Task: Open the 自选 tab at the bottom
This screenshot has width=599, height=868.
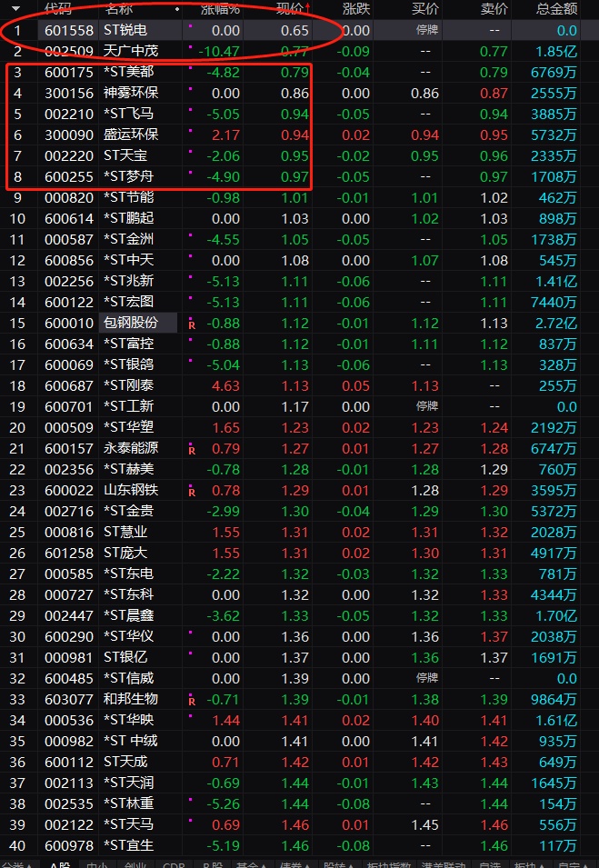Action: pyautogui.click(x=489, y=865)
